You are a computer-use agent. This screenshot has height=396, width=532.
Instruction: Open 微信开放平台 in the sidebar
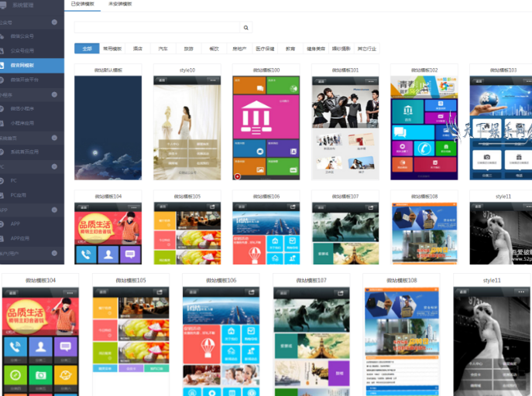(25, 80)
